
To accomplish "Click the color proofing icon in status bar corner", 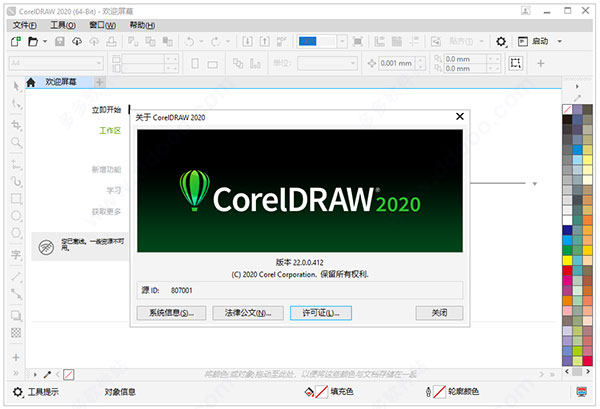I will pyautogui.click(x=582, y=391).
